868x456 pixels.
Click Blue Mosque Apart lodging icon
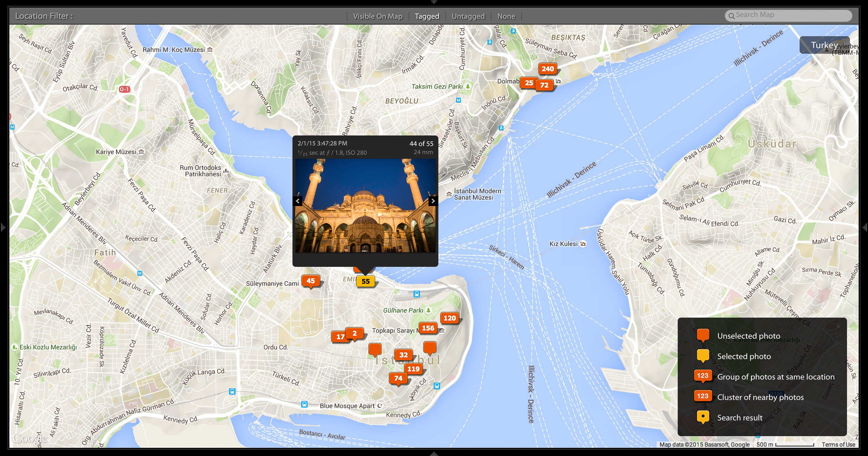click(x=379, y=406)
